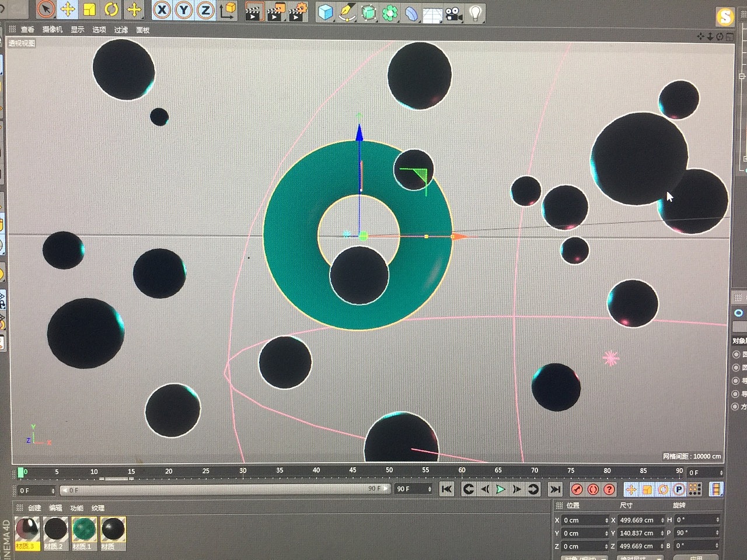Toggle the coordinate system cube icon

pos(229,10)
